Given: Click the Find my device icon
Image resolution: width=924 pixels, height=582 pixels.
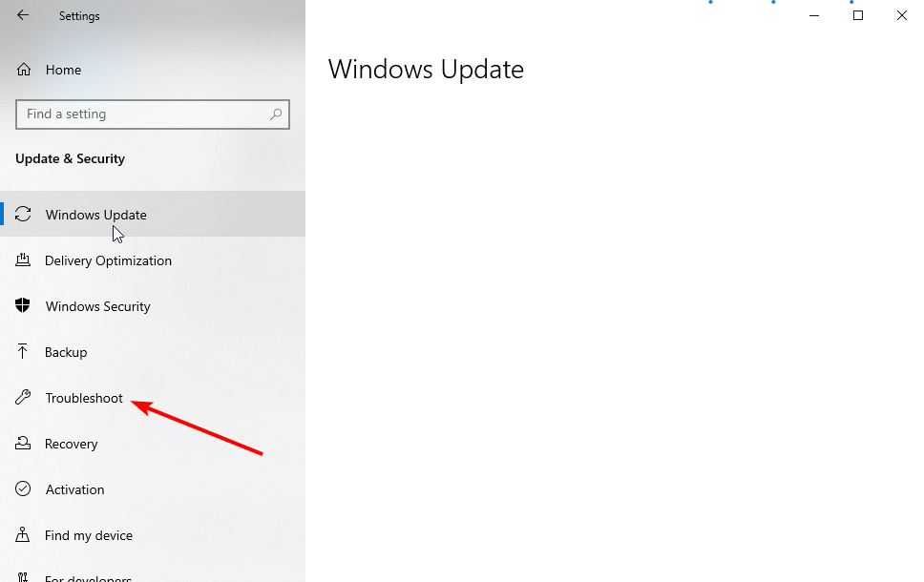Looking at the screenshot, I should pyautogui.click(x=22, y=534).
